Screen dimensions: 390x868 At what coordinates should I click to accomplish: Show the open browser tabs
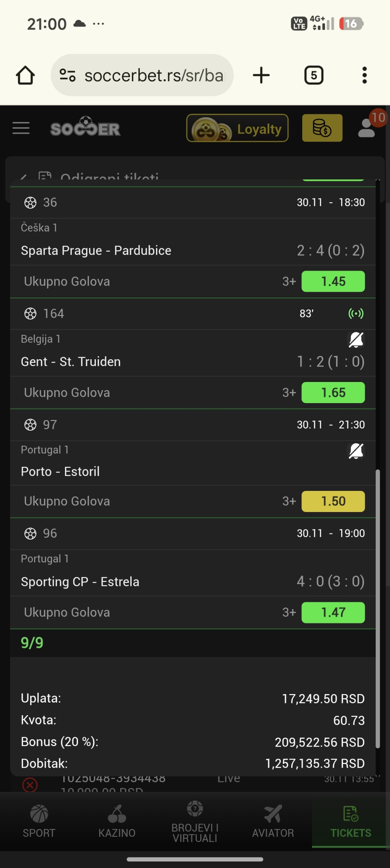[x=314, y=75]
